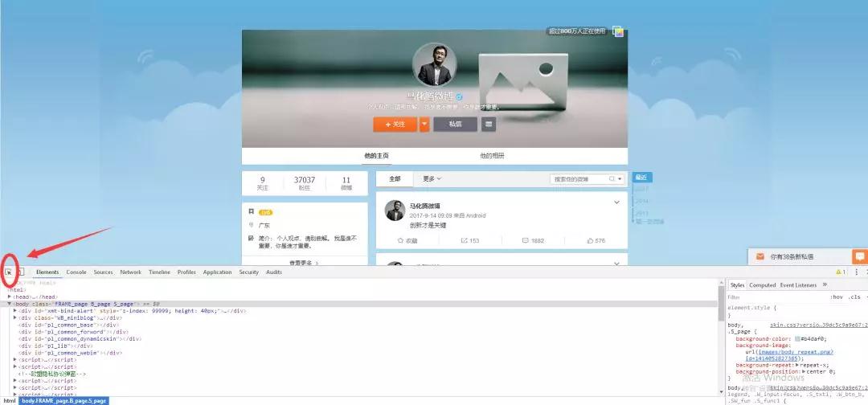Toggle the .cls class editor button
Screen dimensions: 868x405
(854, 297)
